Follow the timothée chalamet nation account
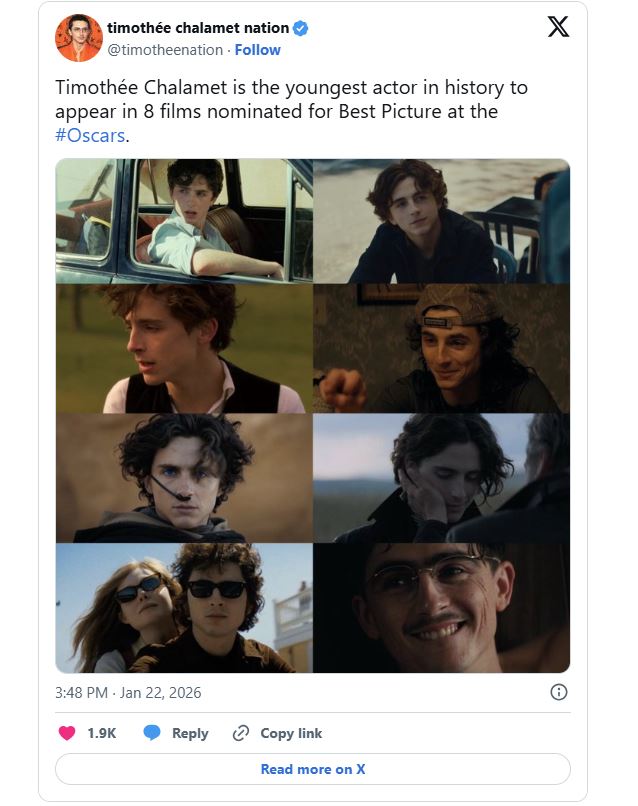The width and height of the screenshot is (638, 806). click(258, 50)
